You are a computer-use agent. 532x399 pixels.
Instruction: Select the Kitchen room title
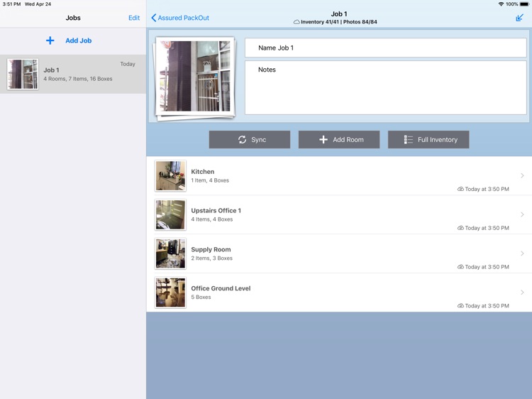[203, 172]
